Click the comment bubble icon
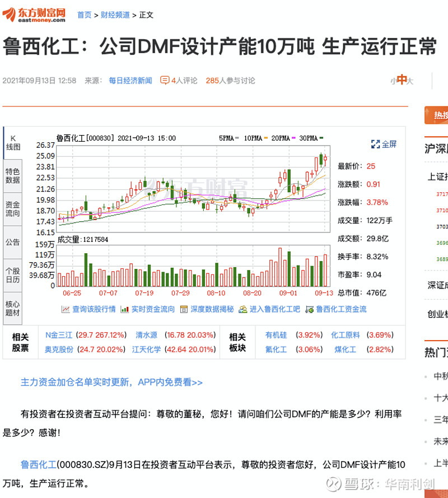Image resolution: width=448 pixels, height=498 pixels. point(165,80)
